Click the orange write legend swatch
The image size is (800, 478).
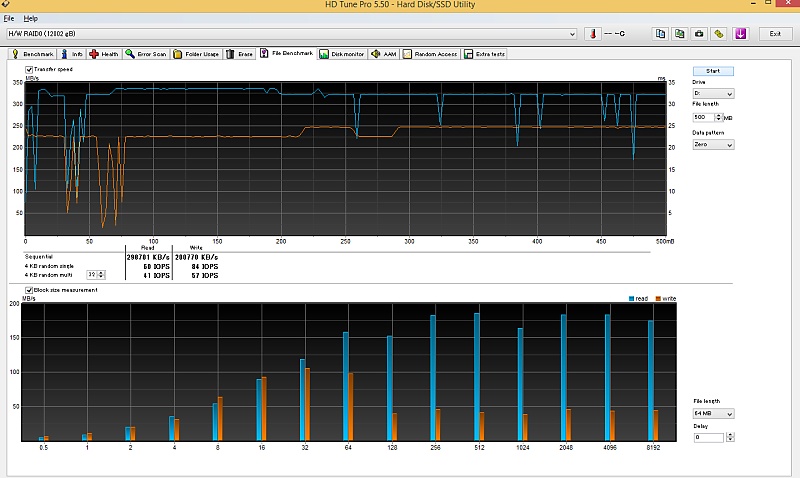(x=658, y=299)
